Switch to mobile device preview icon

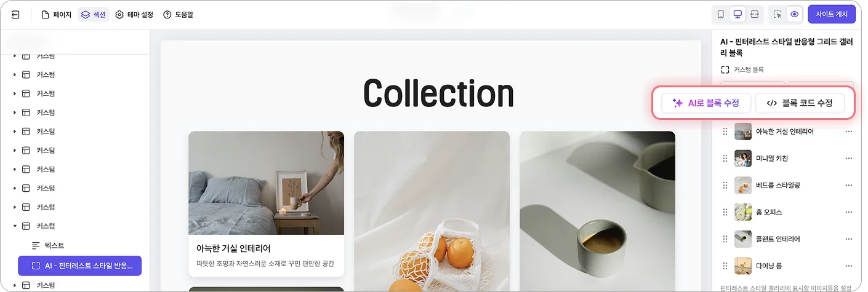point(721,14)
